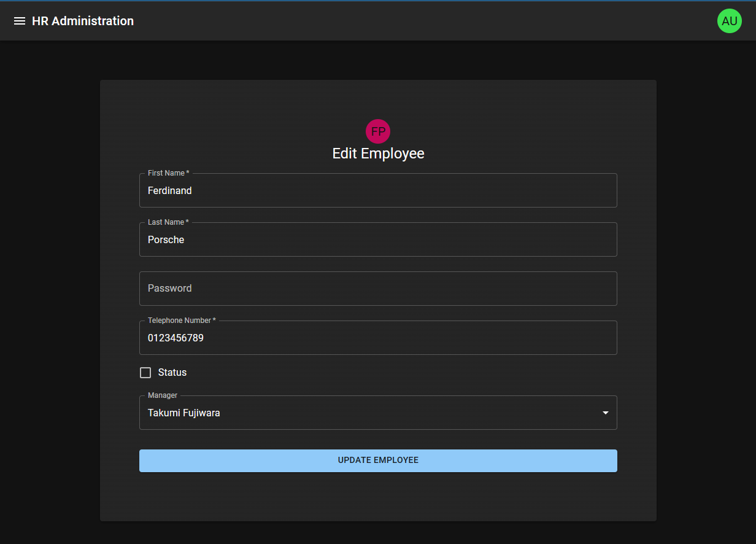Open the Manager dropdown arrow
The width and height of the screenshot is (756, 544).
coord(605,413)
